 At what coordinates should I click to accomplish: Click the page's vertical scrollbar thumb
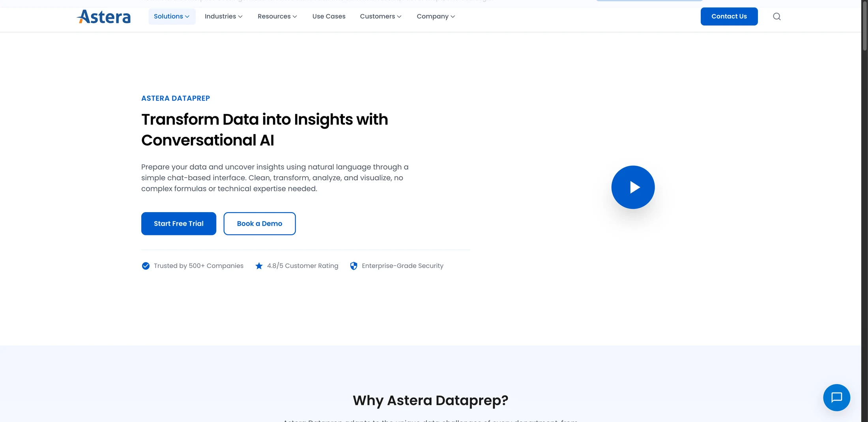(x=864, y=25)
